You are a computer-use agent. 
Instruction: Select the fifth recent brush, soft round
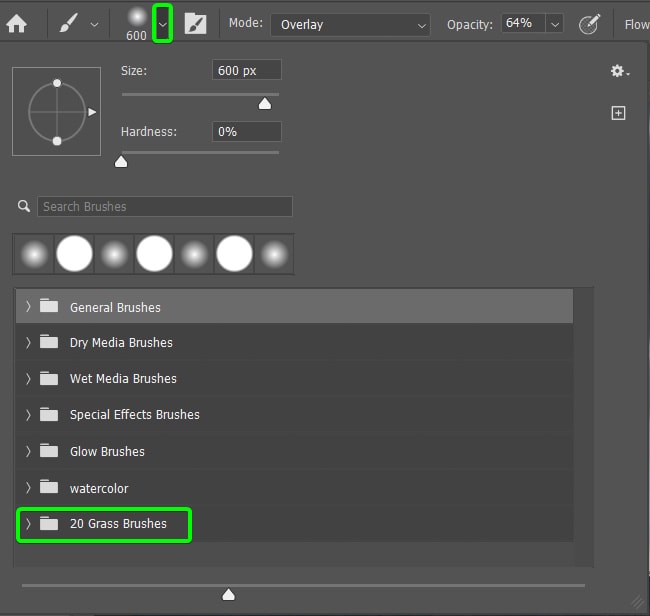(x=194, y=254)
